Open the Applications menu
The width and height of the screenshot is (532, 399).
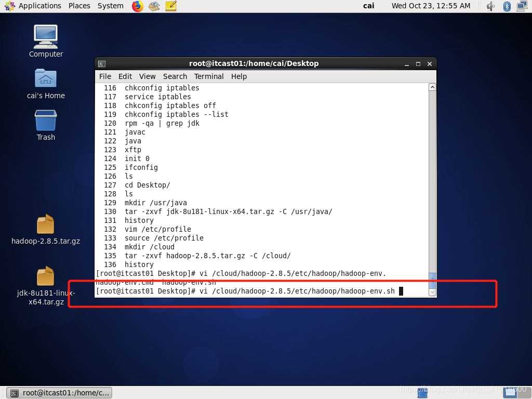point(33,6)
